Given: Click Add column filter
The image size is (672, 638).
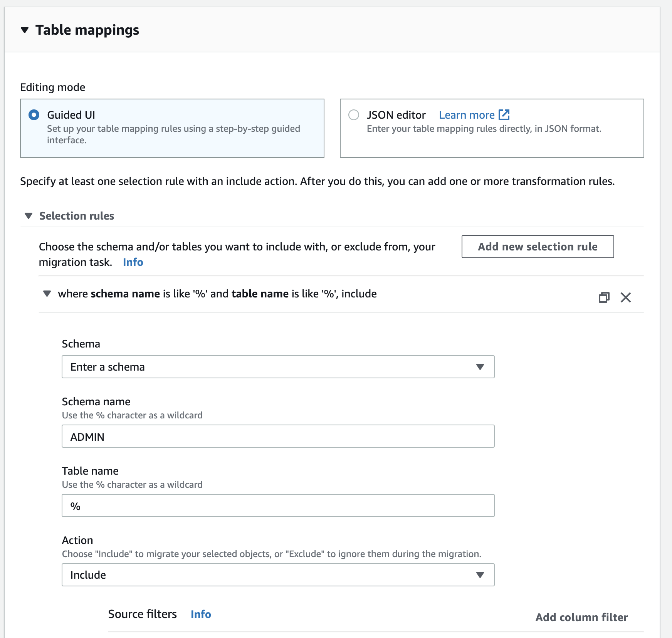Looking at the screenshot, I should (581, 617).
